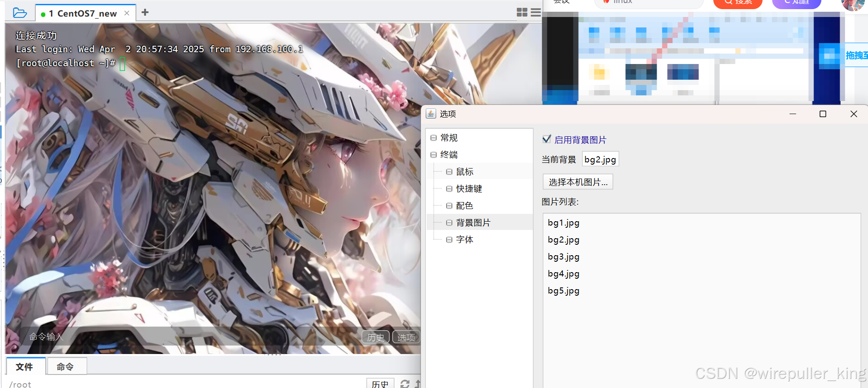This screenshot has height=388, width=868.
Task: Click the 选项 button in command bar
Action: 406,337
